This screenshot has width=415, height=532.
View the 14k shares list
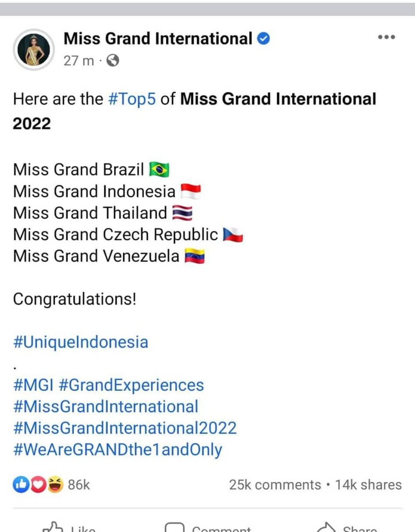click(369, 485)
